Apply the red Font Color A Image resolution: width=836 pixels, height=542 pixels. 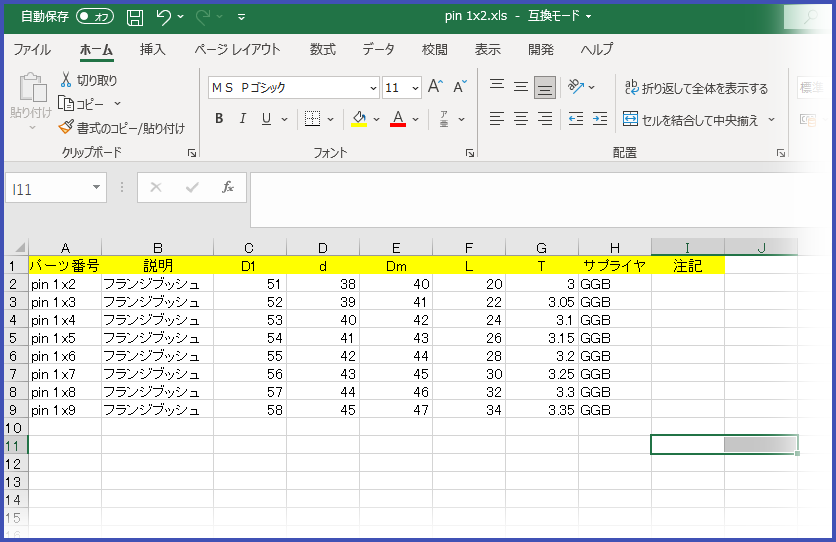coord(398,119)
